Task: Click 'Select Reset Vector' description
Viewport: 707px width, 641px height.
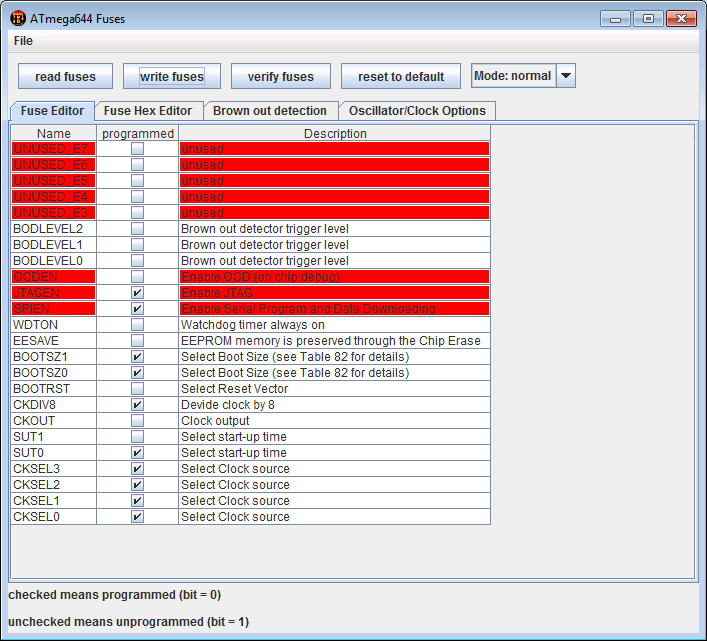Action: pos(335,389)
